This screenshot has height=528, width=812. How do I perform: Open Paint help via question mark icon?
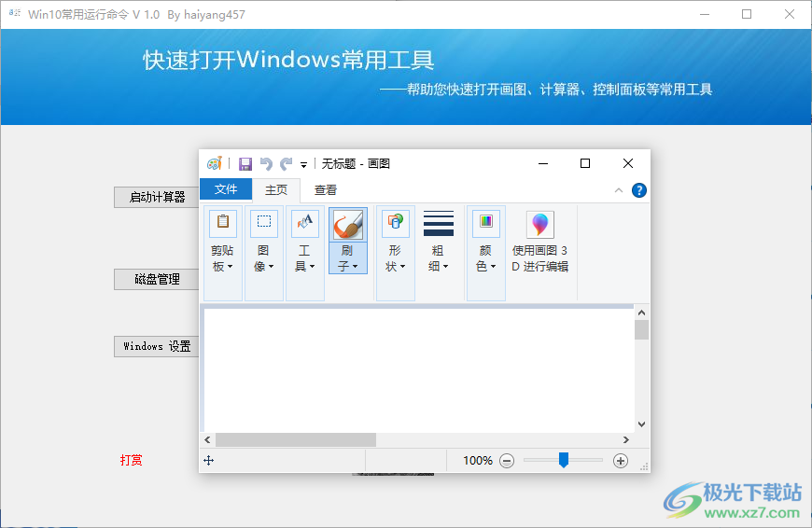[639, 190]
